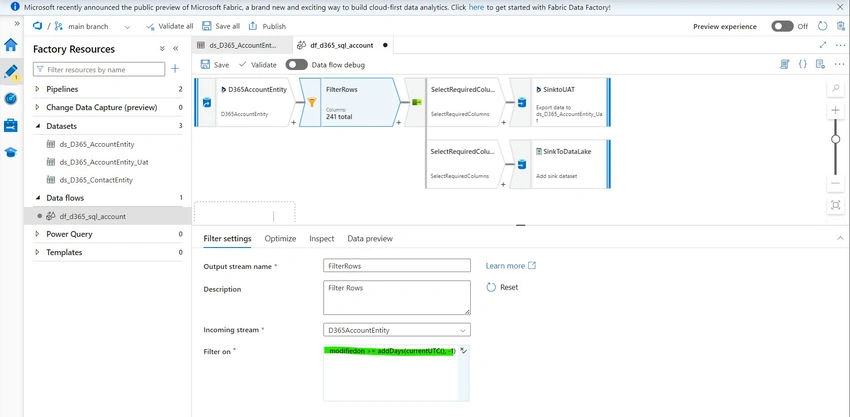Open the Incoming stream dropdown
This screenshot has height=417, width=850.
click(x=397, y=330)
